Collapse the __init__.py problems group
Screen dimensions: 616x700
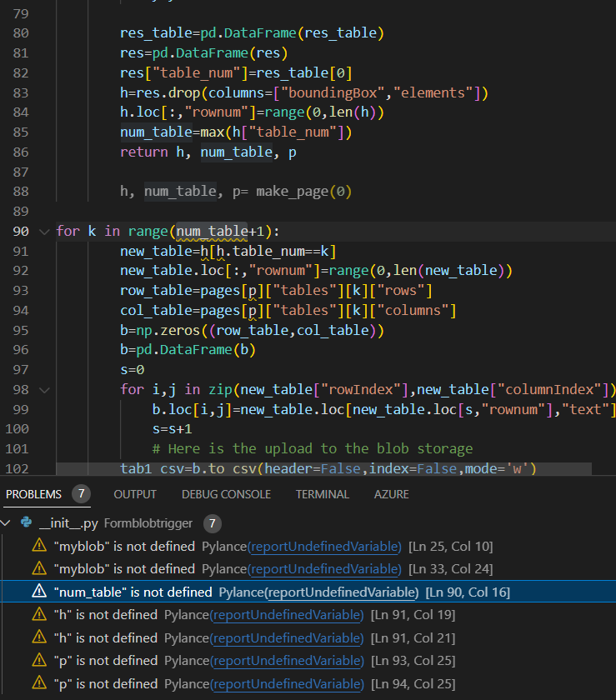tap(6, 522)
